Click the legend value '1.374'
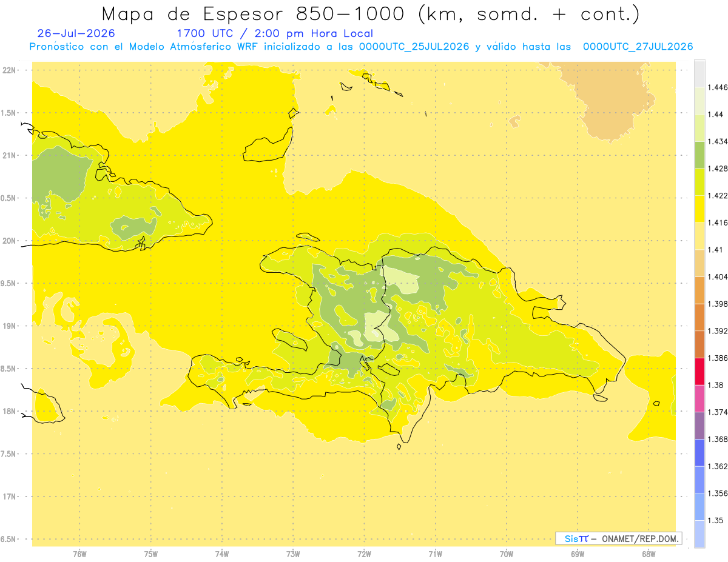This screenshot has height=562, width=728. click(x=718, y=412)
